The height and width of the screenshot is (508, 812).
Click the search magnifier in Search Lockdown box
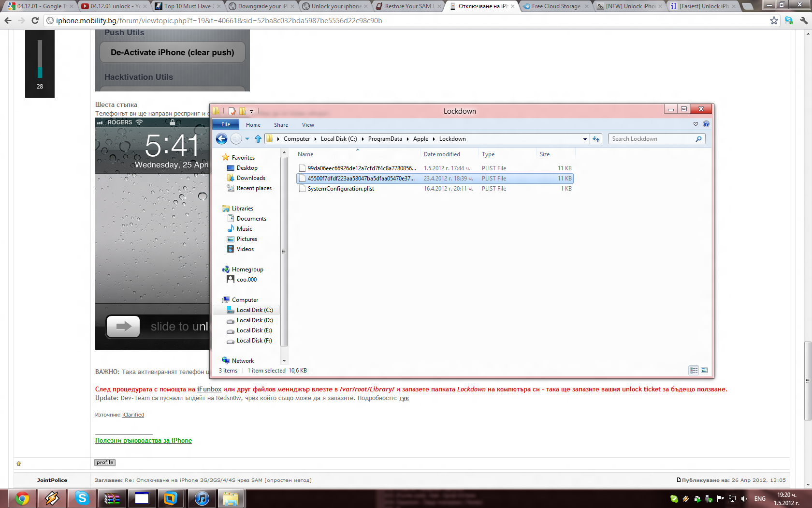pyautogui.click(x=698, y=139)
